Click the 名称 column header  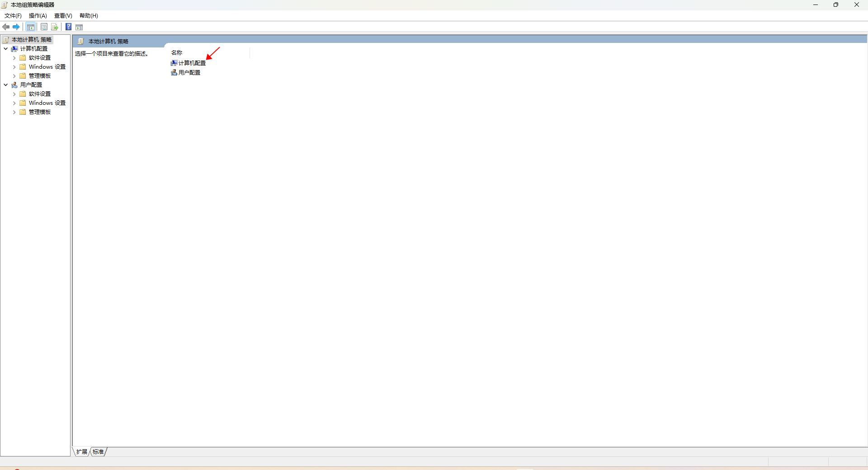pos(176,53)
